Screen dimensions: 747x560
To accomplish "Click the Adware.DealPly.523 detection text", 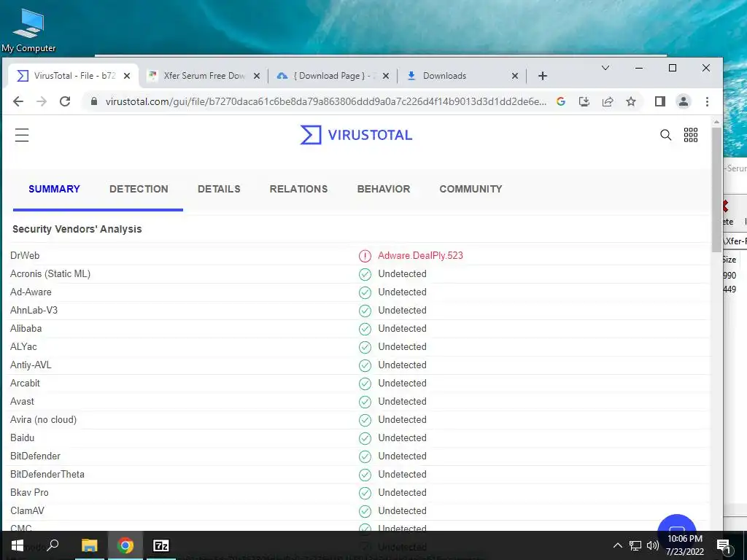I will click(x=420, y=256).
